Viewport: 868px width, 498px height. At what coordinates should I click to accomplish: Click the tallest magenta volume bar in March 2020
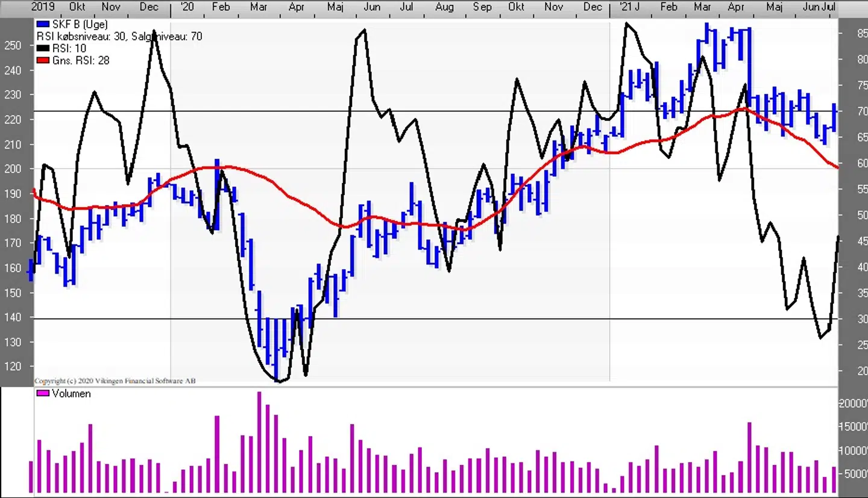(x=260, y=443)
